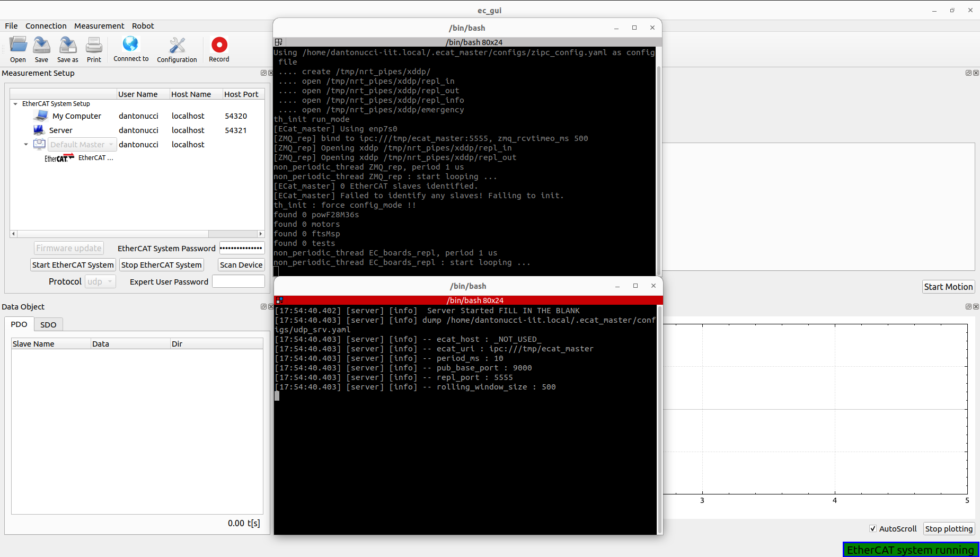Image resolution: width=980 pixels, height=557 pixels.
Task: Select the My Computer icon in tree
Action: tap(41, 116)
